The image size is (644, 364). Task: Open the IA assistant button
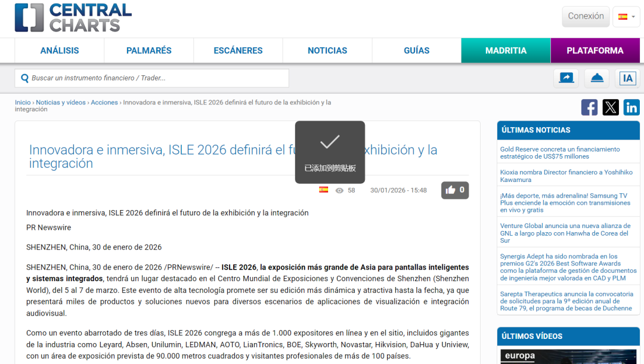pyautogui.click(x=627, y=78)
